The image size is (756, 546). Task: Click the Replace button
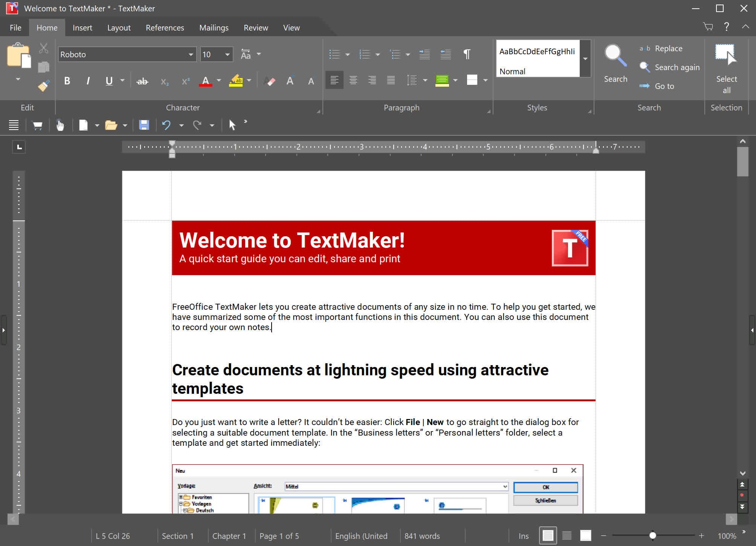tap(668, 49)
